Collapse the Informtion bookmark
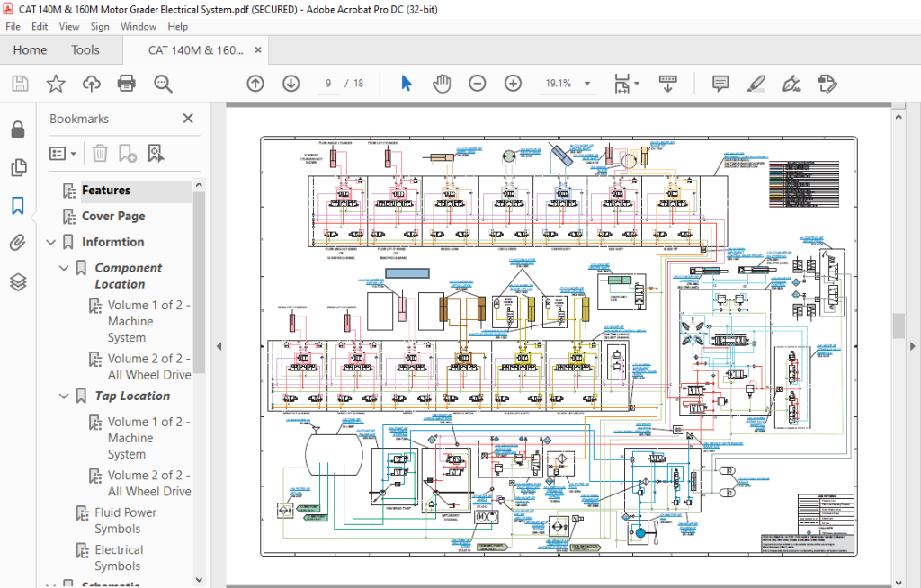The image size is (921, 588). 51,242
